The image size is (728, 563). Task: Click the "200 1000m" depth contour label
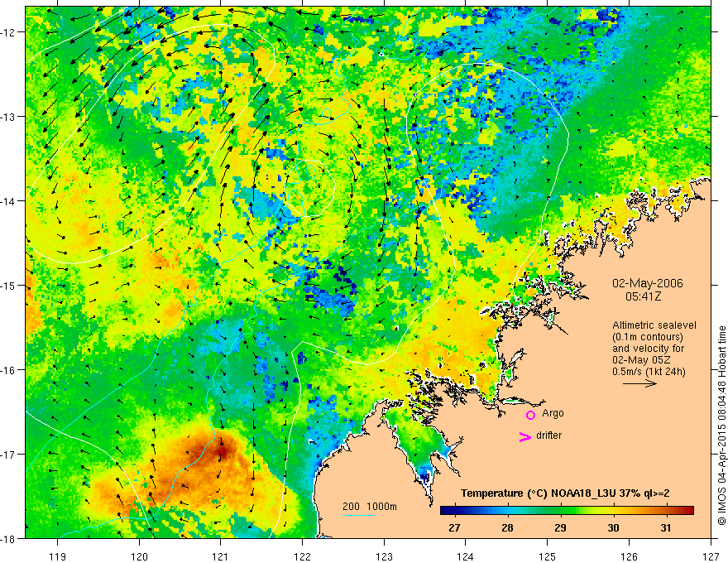coord(370,507)
